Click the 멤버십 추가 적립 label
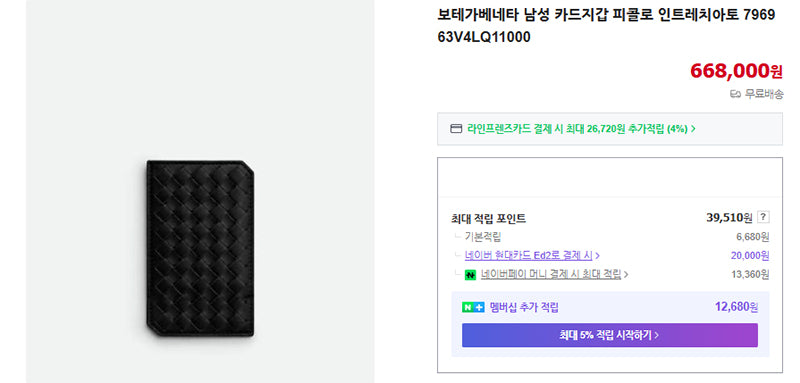Screen dimensions: 800x383 [x=524, y=308]
